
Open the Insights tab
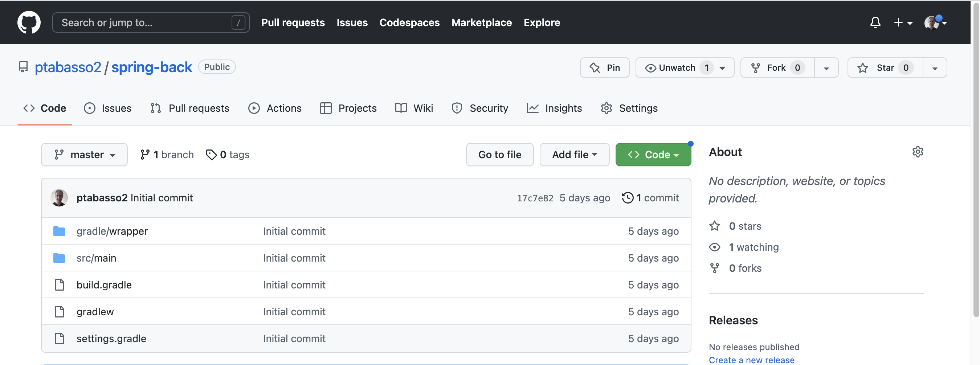click(554, 108)
